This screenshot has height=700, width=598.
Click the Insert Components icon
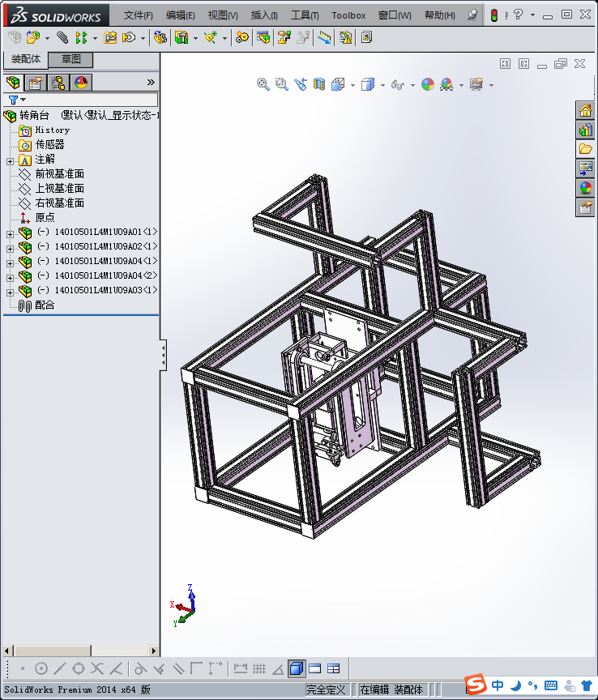click(33, 37)
